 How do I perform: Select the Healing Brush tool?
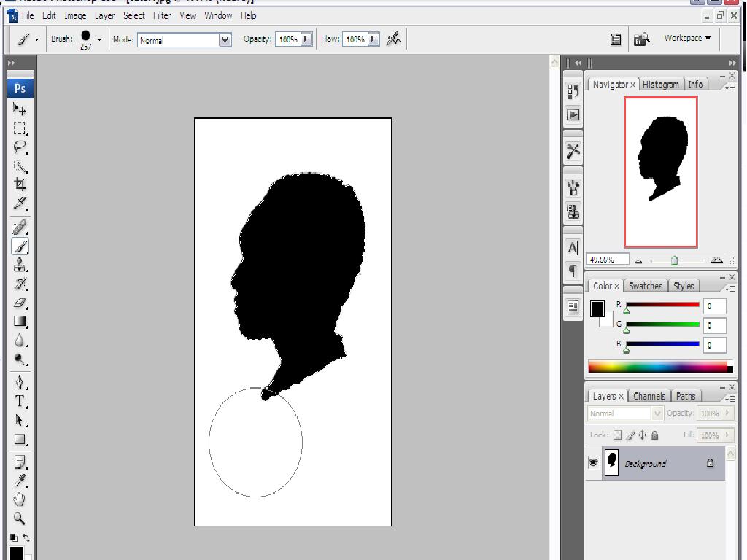(20, 227)
